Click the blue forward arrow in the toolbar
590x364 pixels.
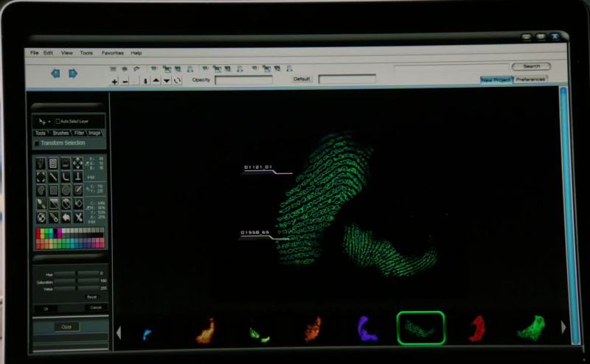pos(73,74)
